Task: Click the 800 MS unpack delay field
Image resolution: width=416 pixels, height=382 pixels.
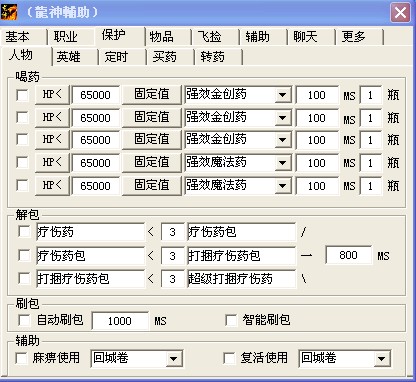Action: click(348, 255)
